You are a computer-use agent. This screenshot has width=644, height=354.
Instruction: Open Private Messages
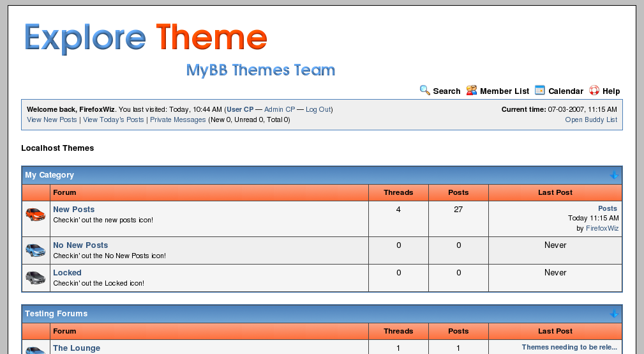[178, 120]
